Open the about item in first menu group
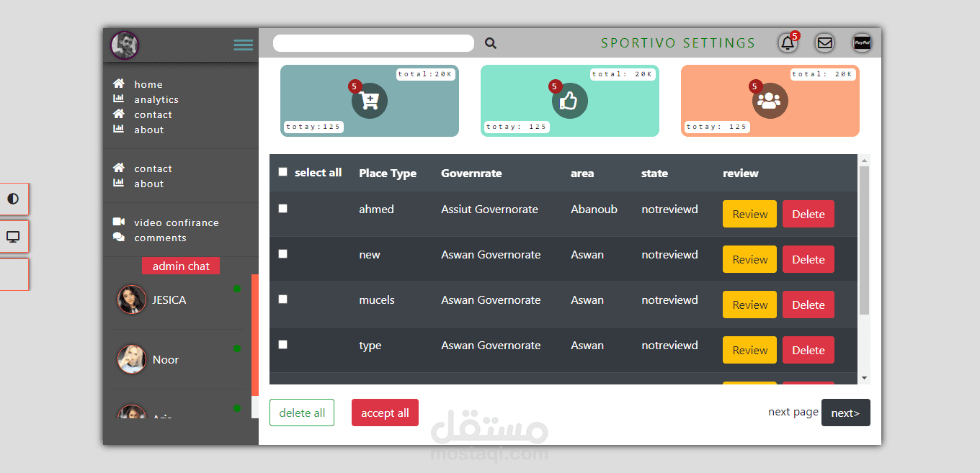Screen dimensions: 980x473 (x=149, y=130)
